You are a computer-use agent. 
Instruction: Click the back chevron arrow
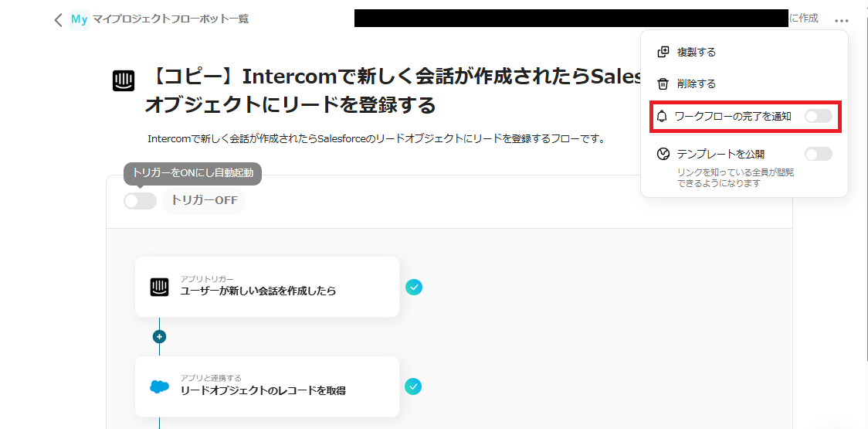58,19
